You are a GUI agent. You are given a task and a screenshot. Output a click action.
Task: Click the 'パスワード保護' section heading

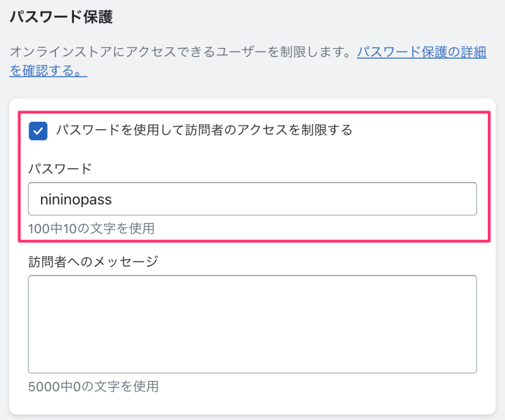pos(62,17)
